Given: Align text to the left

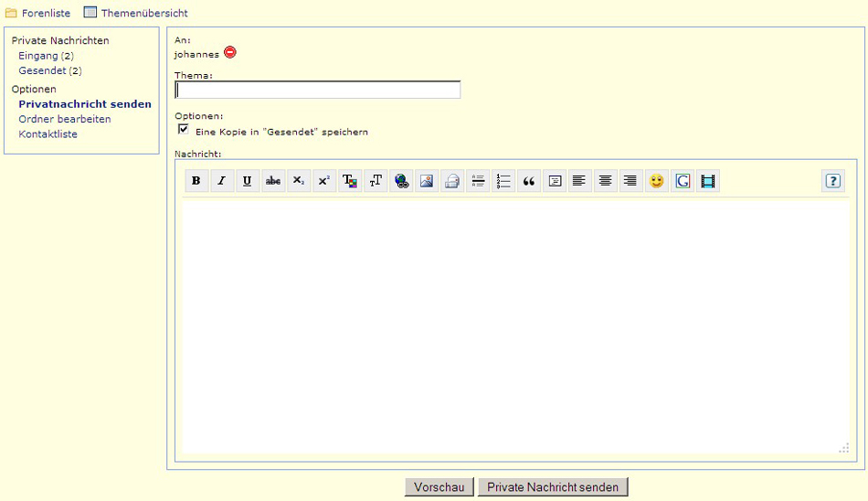Looking at the screenshot, I should (x=579, y=181).
